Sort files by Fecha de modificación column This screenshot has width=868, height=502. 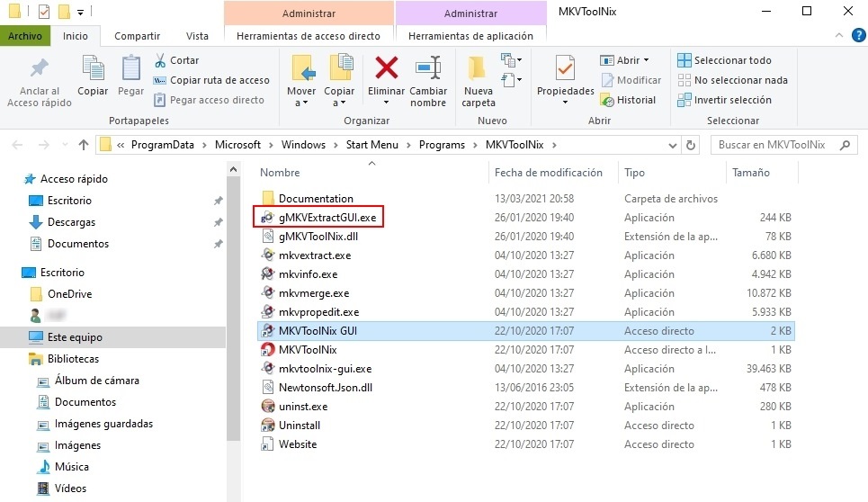click(547, 173)
